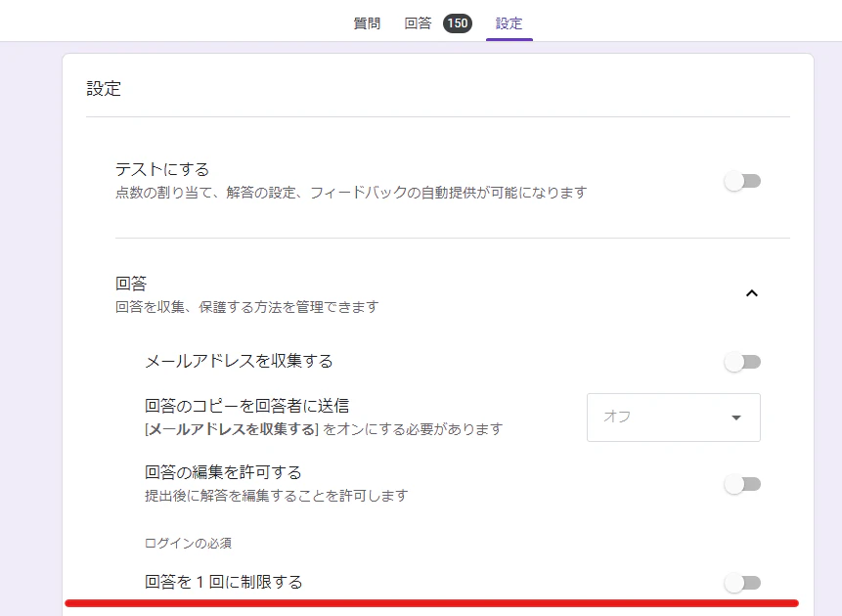This screenshot has width=842, height=616.
Task: Open the 回答 tab
Action: tap(418, 23)
